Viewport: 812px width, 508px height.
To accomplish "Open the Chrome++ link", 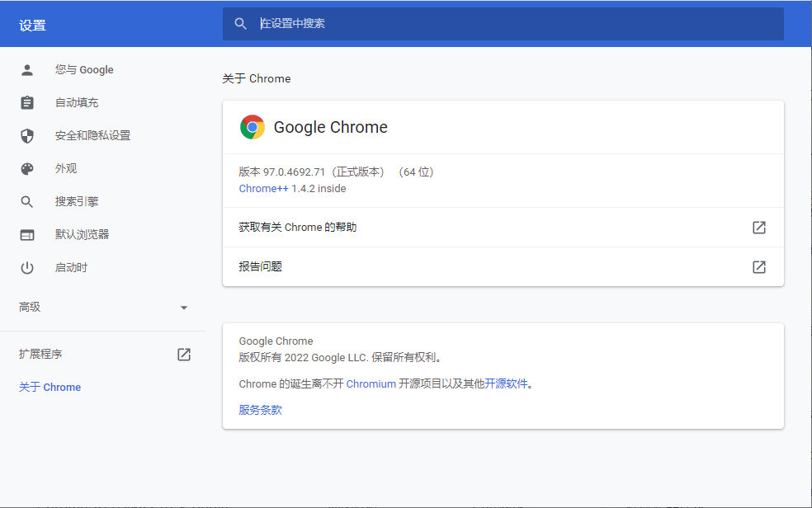I will 263,189.
